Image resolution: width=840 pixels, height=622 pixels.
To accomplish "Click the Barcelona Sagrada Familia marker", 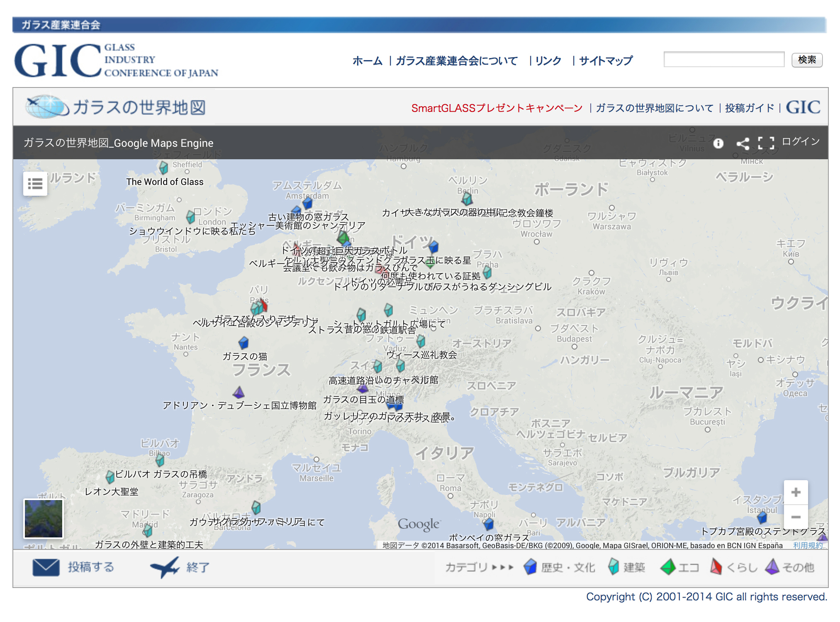I will click(256, 508).
